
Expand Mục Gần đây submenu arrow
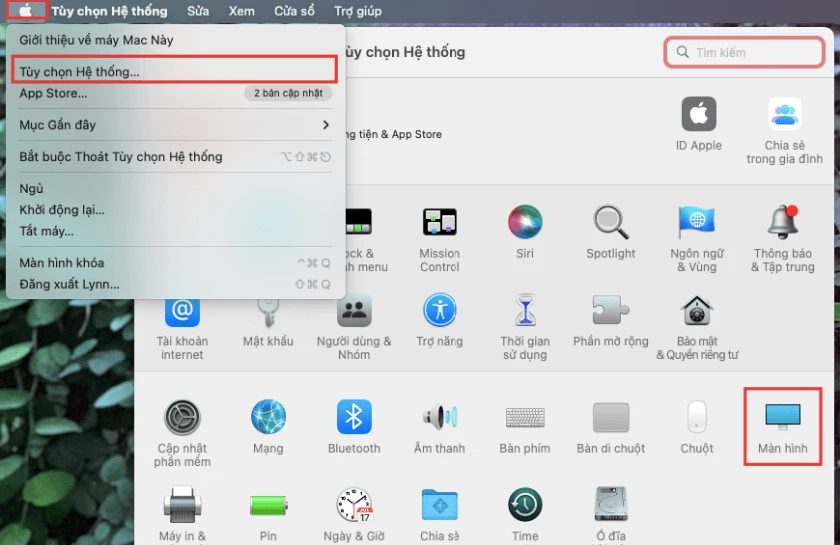[x=326, y=125]
